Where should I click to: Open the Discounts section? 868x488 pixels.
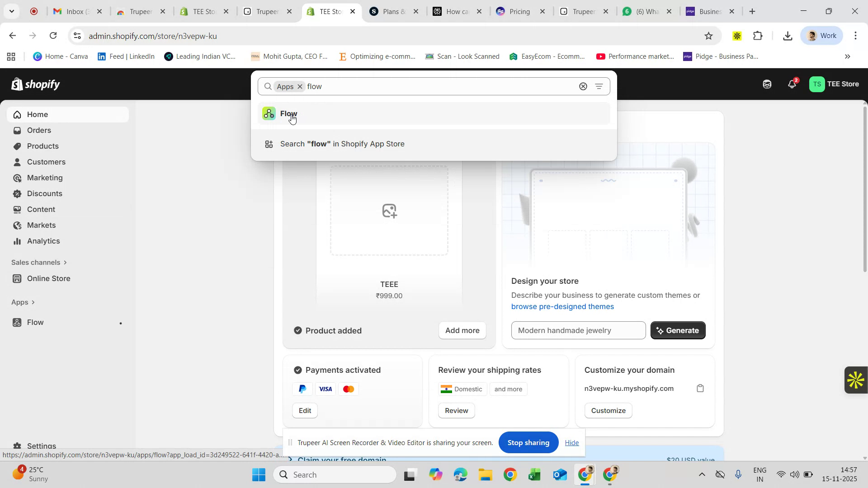pyautogui.click(x=44, y=193)
